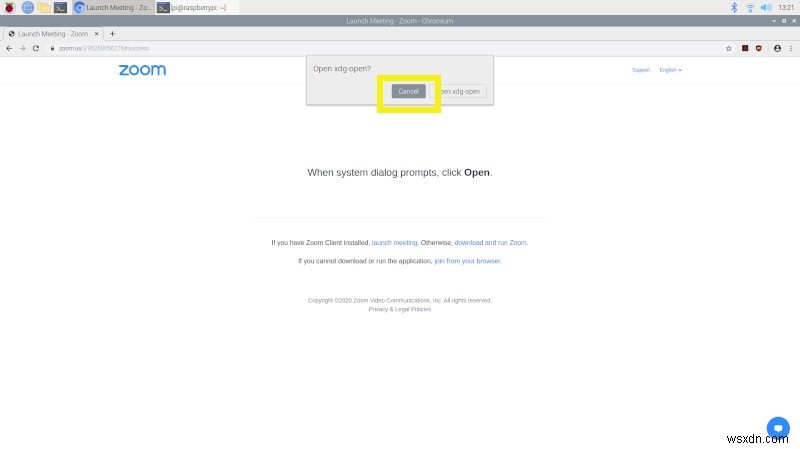Open the Chromium three-dot menu
Viewport: 800px width, 449px height.
pos(790,47)
